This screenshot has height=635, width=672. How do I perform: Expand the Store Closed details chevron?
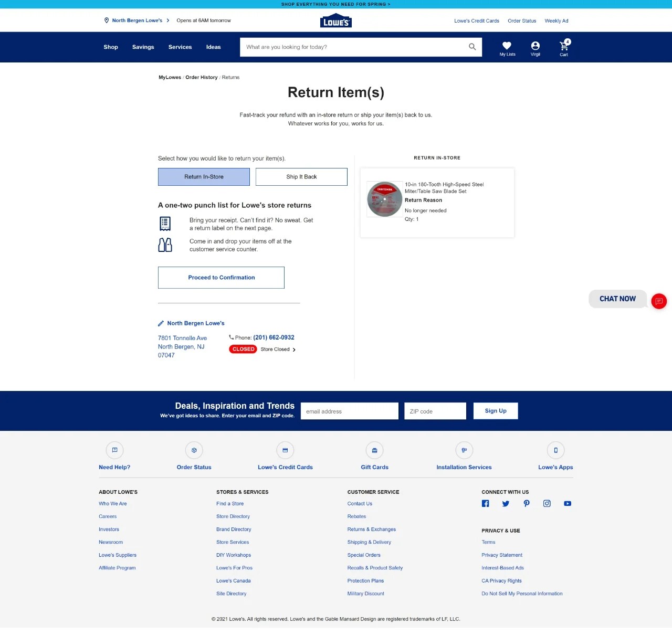pos(294,349)
